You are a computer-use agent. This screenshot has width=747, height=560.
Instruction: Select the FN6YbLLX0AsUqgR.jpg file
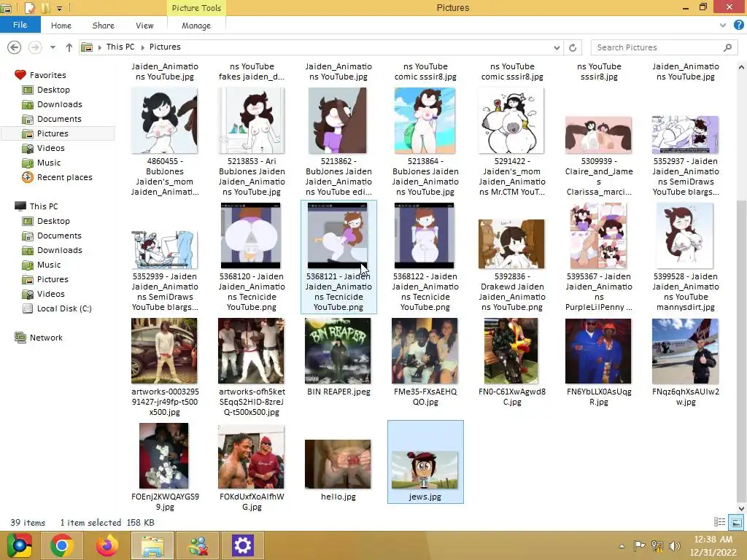pos(598,362)
